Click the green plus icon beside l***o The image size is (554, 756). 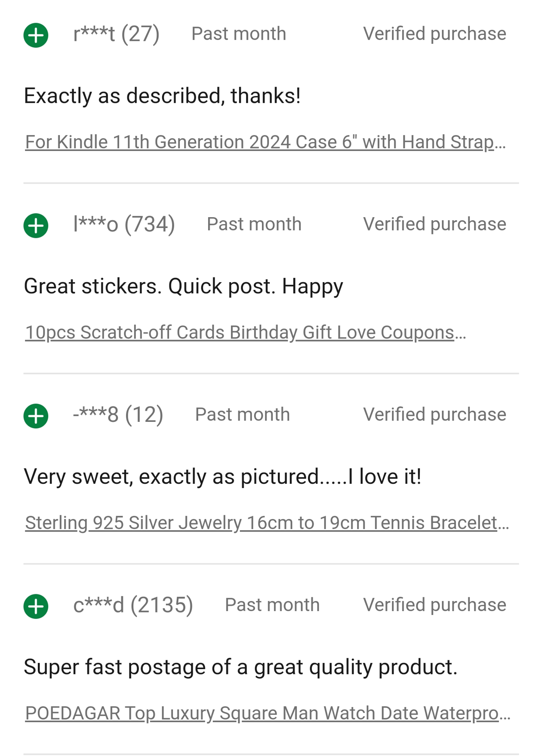coord(36,225)
